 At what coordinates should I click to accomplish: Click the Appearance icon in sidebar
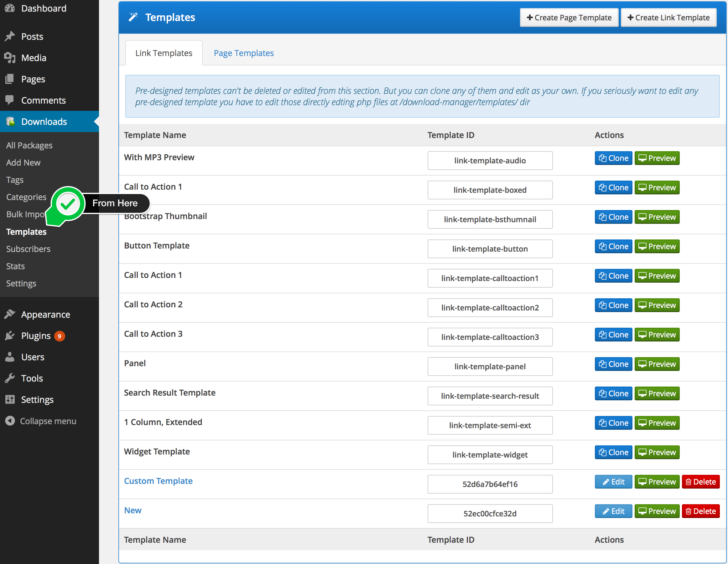point(10,314)
